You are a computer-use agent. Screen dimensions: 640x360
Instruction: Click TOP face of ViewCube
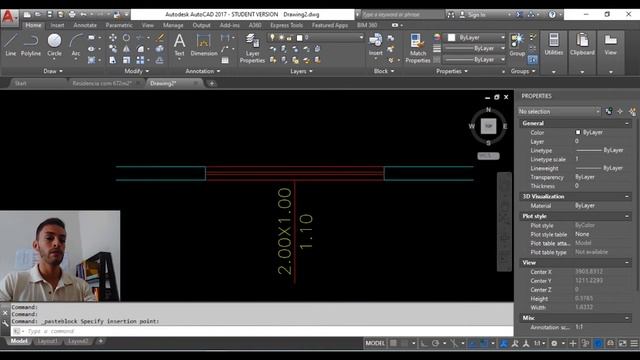pyautogui.click(x=488, y=126)
